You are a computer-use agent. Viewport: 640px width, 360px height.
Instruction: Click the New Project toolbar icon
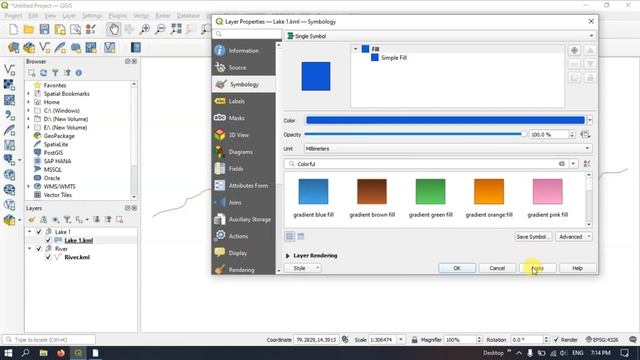13,29
